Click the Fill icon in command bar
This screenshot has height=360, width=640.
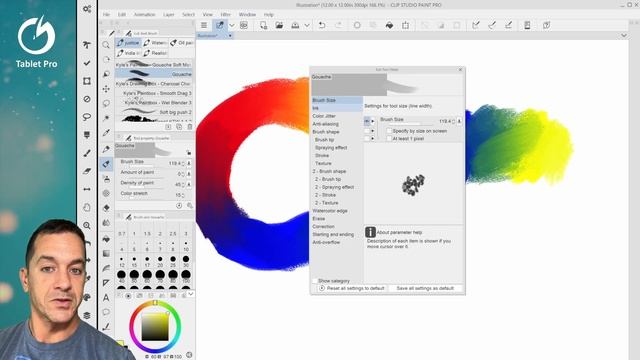[389, 25]
